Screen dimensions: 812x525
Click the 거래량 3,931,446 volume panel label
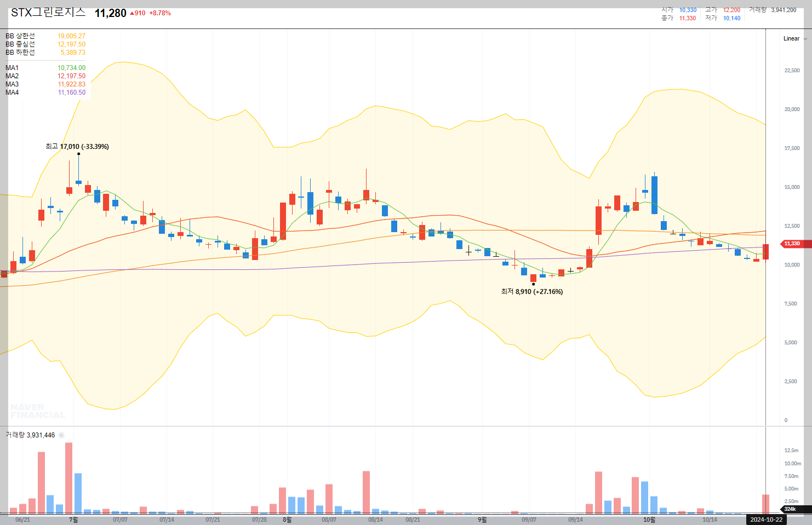(x=30, y=435)
